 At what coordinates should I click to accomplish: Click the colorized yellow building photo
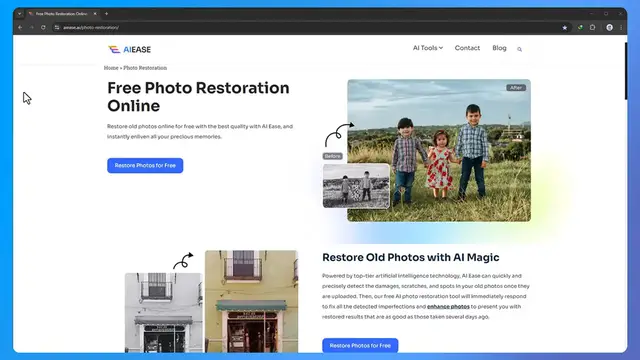point(251,301)
